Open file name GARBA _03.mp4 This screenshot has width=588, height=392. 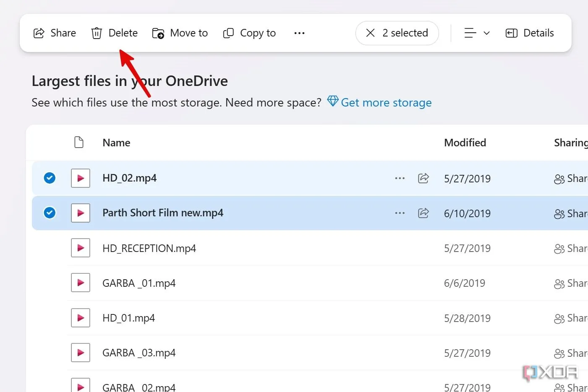coord(139,353)
